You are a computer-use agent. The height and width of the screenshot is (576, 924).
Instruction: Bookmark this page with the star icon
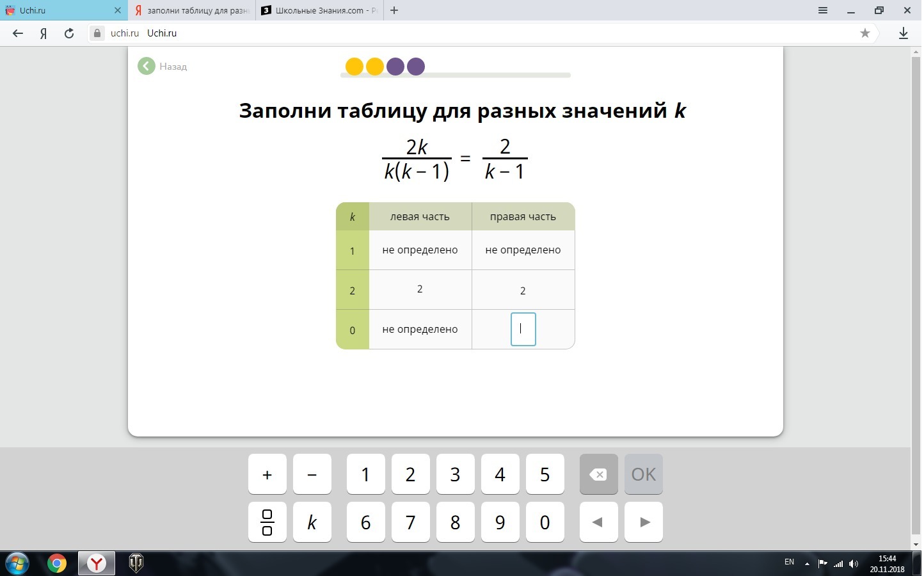click(865, 33)
